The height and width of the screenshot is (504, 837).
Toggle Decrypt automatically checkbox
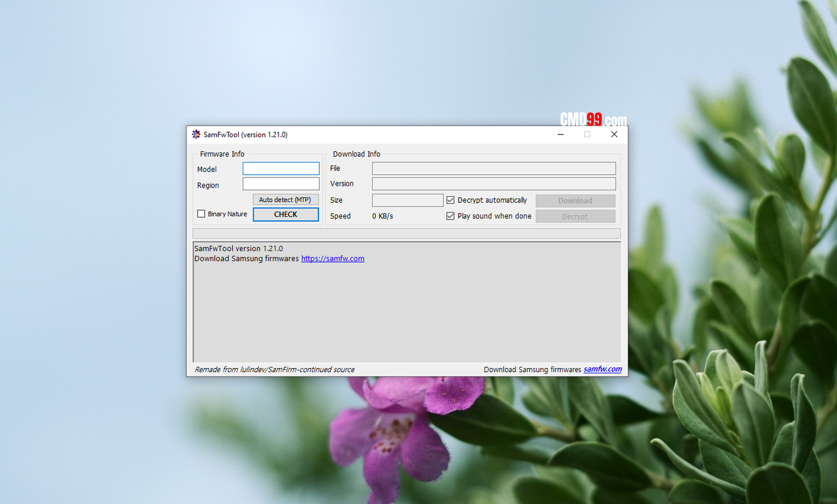(x=451, y=200)
